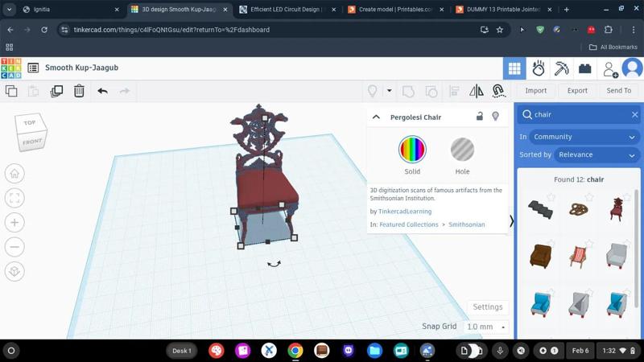Click the Mirror tool icon
The image size is (644, 362).
[477, 91]
